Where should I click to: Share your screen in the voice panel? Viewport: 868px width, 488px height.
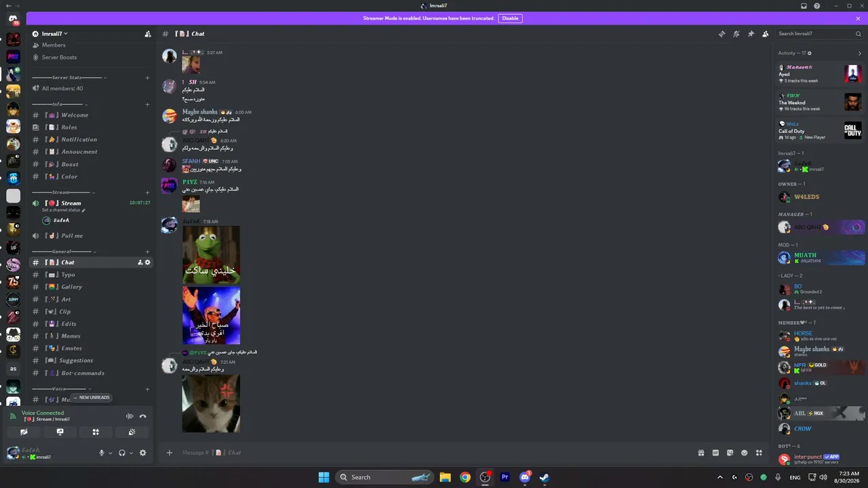click(x=60, y=432)
